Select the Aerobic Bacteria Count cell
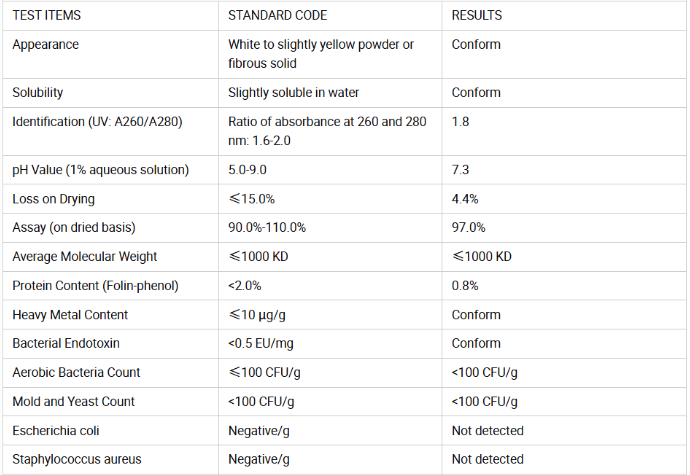The width and height of the screenshot is (690, 475). click(76, 373)
